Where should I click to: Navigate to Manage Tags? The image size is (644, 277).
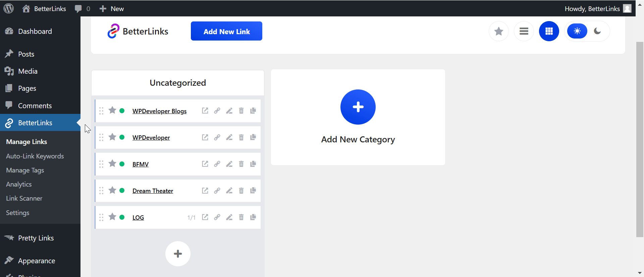click(25, 170)
